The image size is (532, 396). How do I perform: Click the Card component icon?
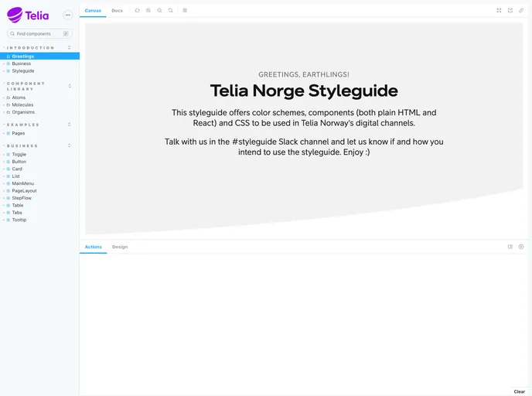click(9, 169)
